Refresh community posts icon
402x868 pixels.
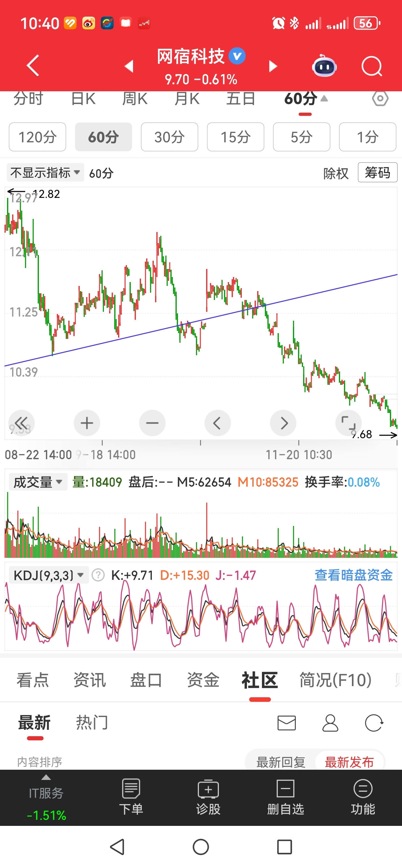pos(374,723)
